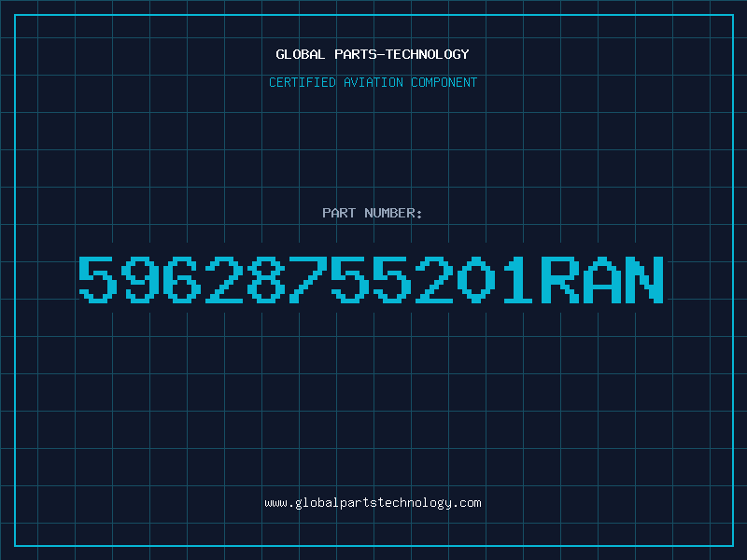Select the part number 59628755201RAN
The image size is (747, 560).
click(x=372, y=280)
